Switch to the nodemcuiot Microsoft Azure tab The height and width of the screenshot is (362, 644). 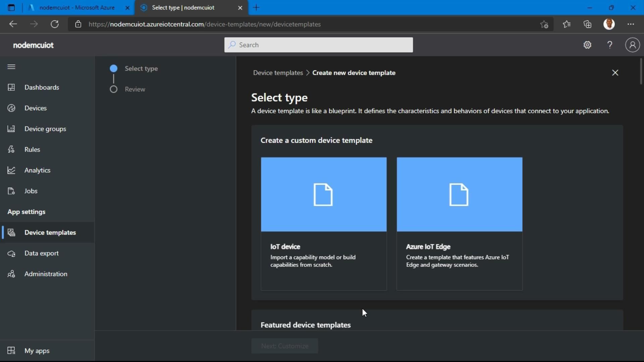click(76, 7)
